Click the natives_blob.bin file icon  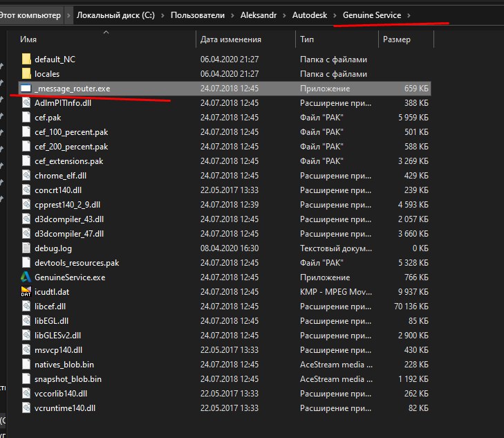(x=26, y=365)
